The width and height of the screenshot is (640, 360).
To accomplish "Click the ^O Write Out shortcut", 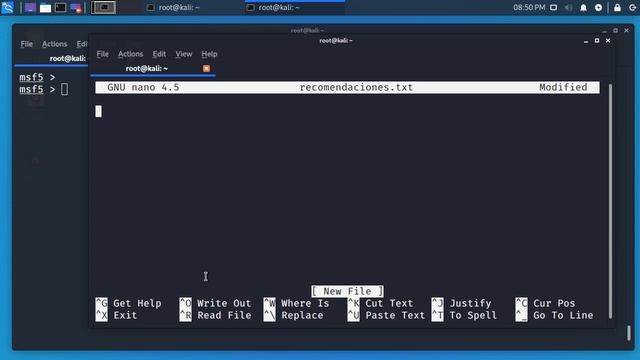I will pyautogui.click(x=215, y=303).
